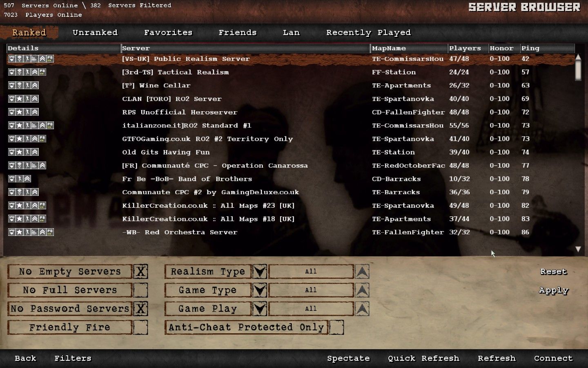Click the skull icon on Communaute CPC #2 row
This screenshot has width=588, height=368.
pos(19,192)
